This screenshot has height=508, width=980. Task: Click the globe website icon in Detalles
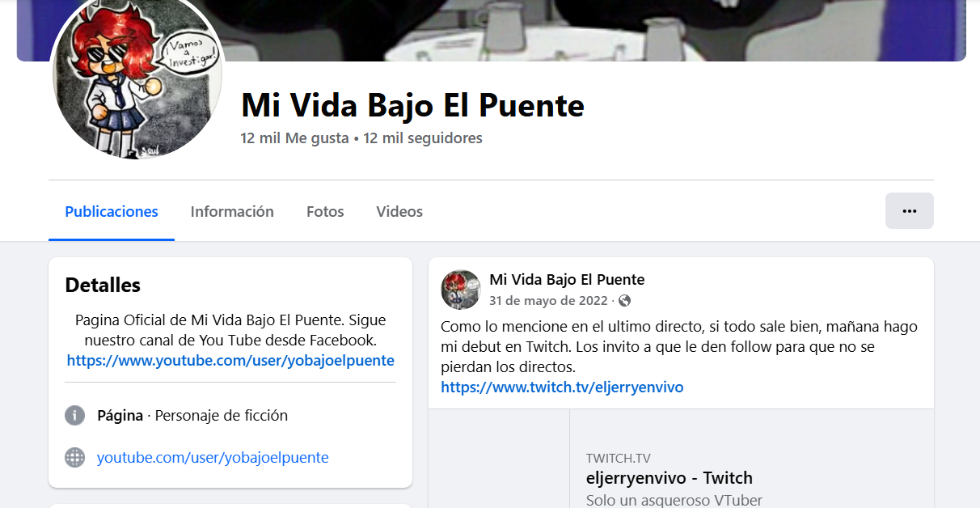pos(74,458)
